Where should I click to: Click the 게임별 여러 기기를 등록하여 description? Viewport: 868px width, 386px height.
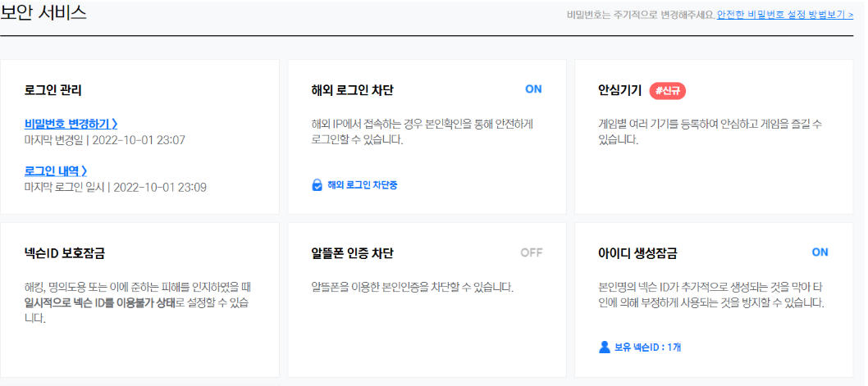[x=710, y=132]
